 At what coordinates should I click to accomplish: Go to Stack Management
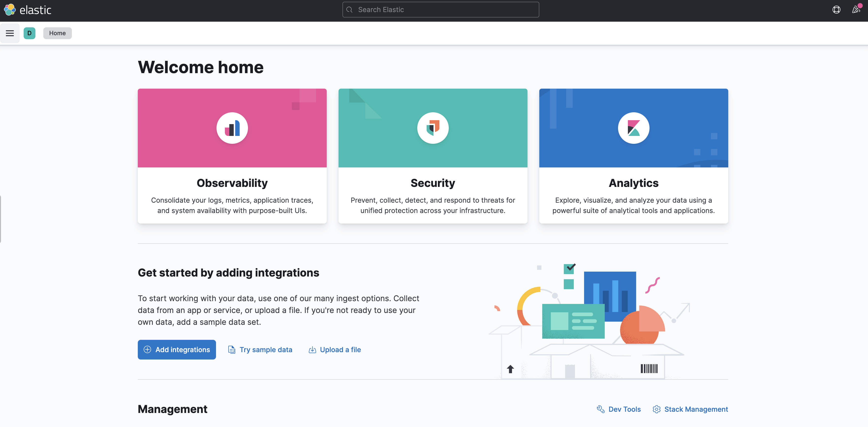690,409
